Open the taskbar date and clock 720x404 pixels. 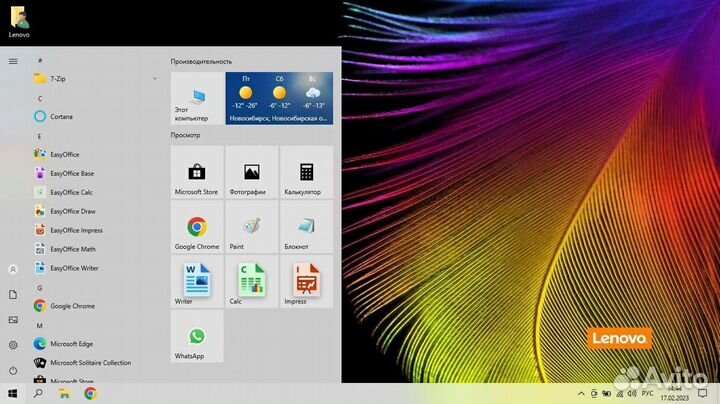675,393
